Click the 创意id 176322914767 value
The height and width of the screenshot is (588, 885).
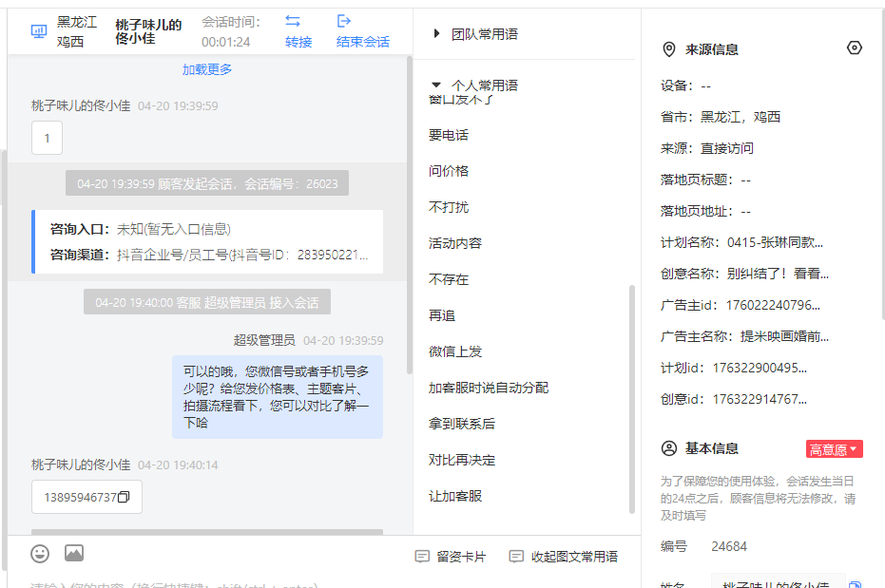[760, 399]
